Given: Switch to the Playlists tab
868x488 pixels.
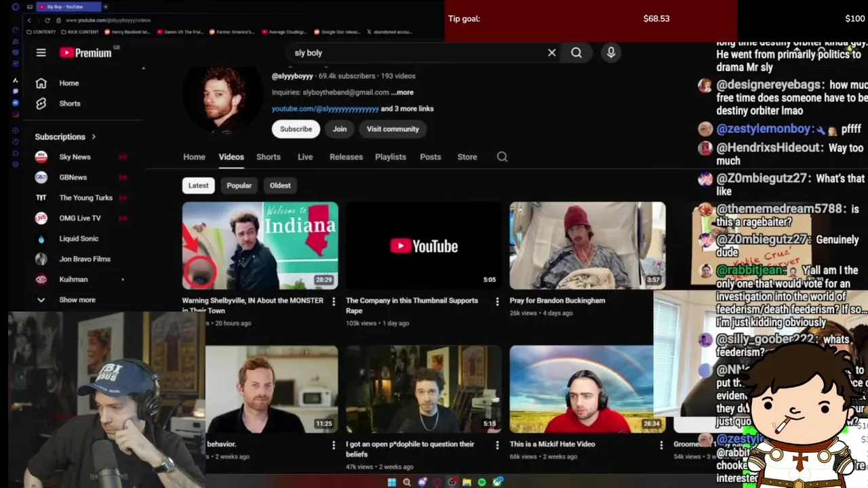Looking at the screenshot, I should coord(391,157).
